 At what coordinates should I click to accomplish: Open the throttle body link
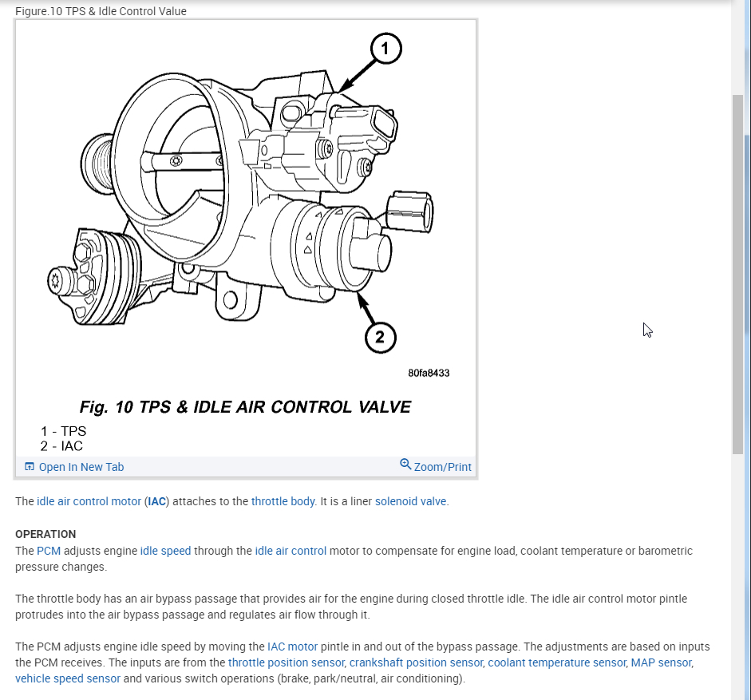coord(283,501)
